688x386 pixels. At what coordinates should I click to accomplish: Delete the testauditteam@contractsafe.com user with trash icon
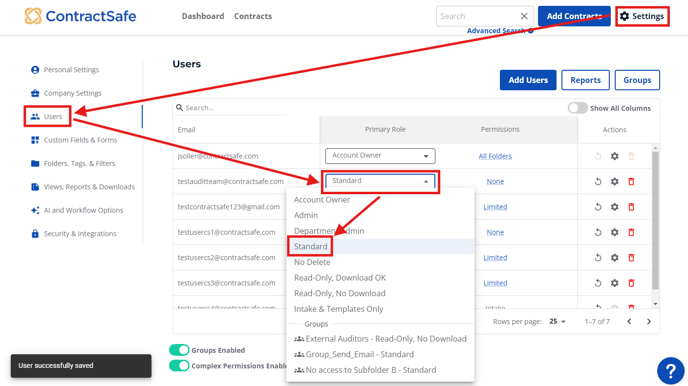pos(631,182)
